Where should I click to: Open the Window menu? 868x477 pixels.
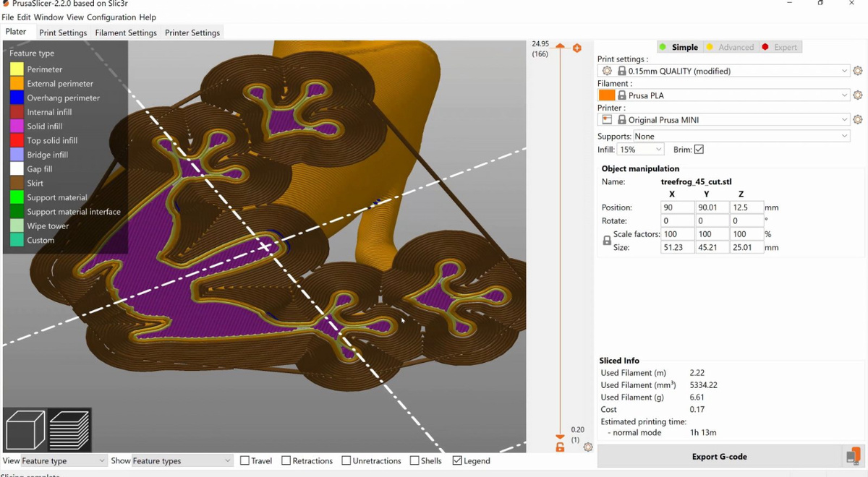coord(48,17)
